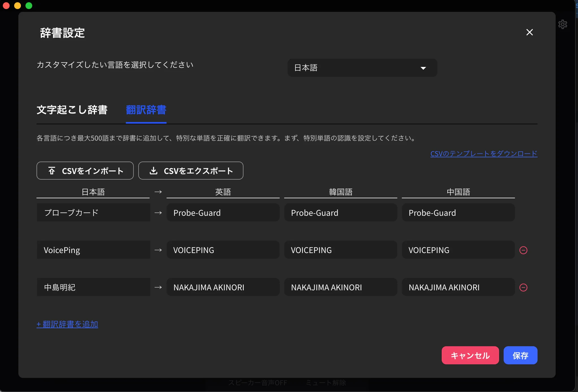Click the 保存 button
Image resolution: width=578 pixels, height=392 pixels.
521,355
